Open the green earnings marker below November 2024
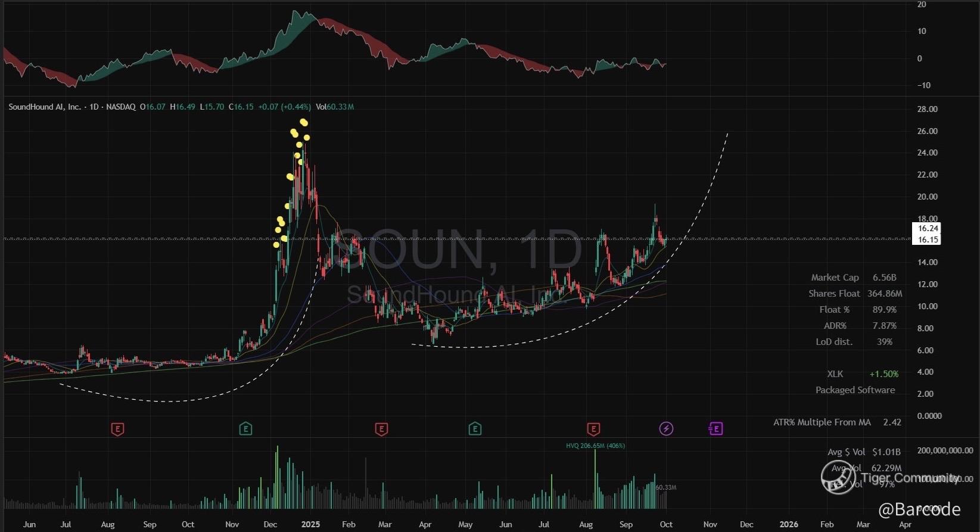This screenshot has height=532, width=980. pyautogui.click(x=245, y=429)
